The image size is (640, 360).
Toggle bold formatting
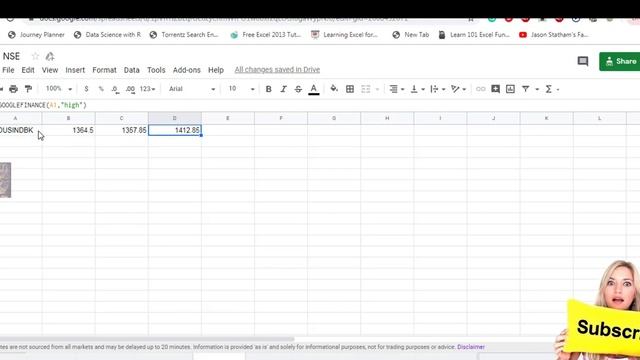coord(269,89)
